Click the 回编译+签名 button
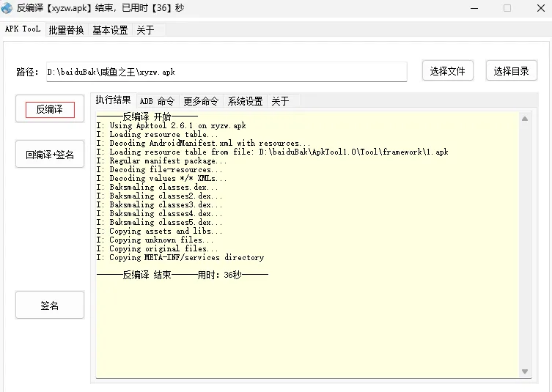The height and width of the screenshot is (392, 552). point(50,155)
